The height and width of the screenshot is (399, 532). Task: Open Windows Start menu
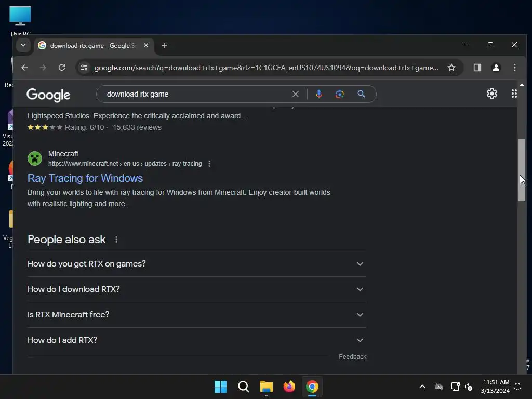click(x=220, y=387)
